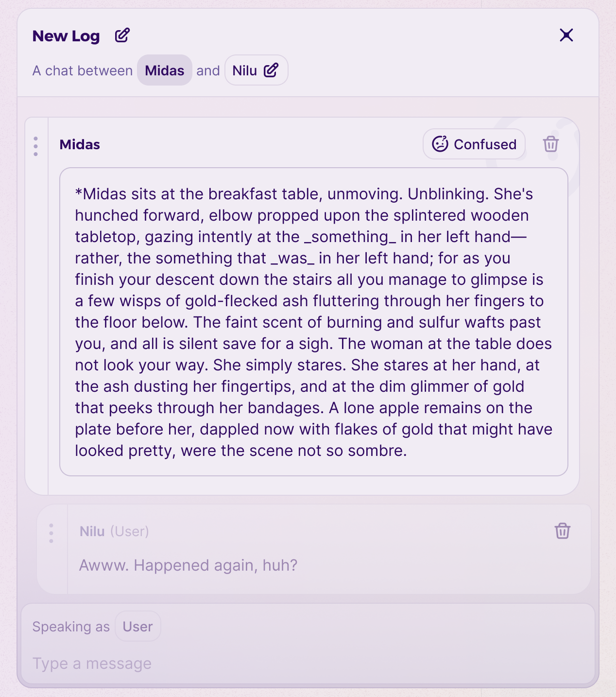Click inside the Midas message text box
The width and height of the screenshot is (616, 697).
(x=314, y=322)
